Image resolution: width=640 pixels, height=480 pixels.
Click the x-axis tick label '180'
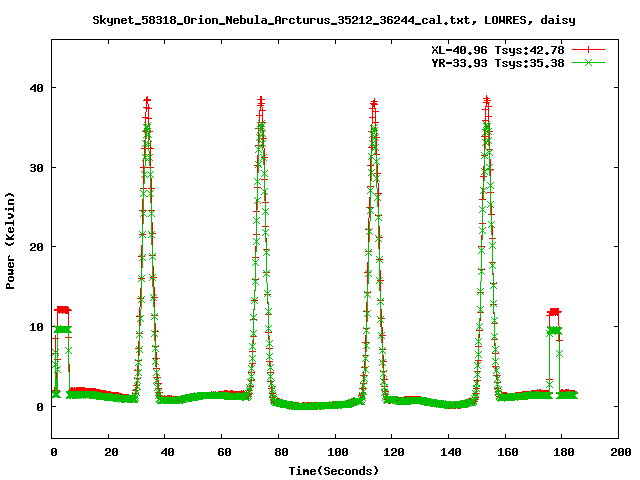point(564,452)
